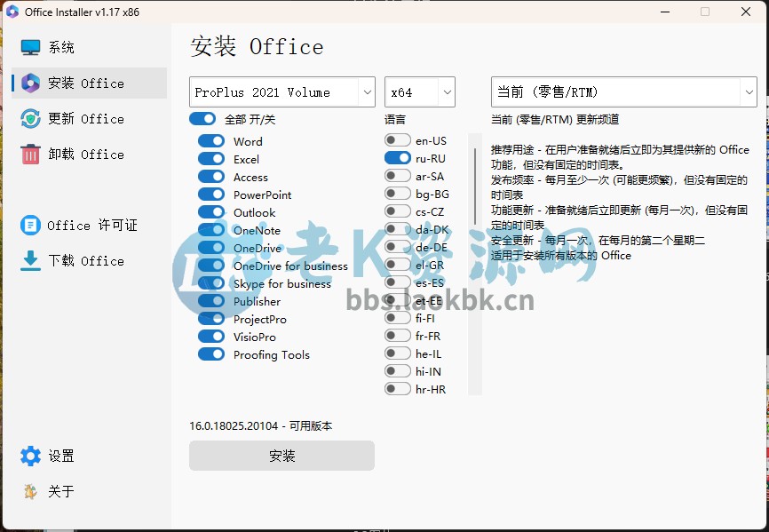Turn off the Word switch
The image size is (769, 532).
(x=211, y=141)
